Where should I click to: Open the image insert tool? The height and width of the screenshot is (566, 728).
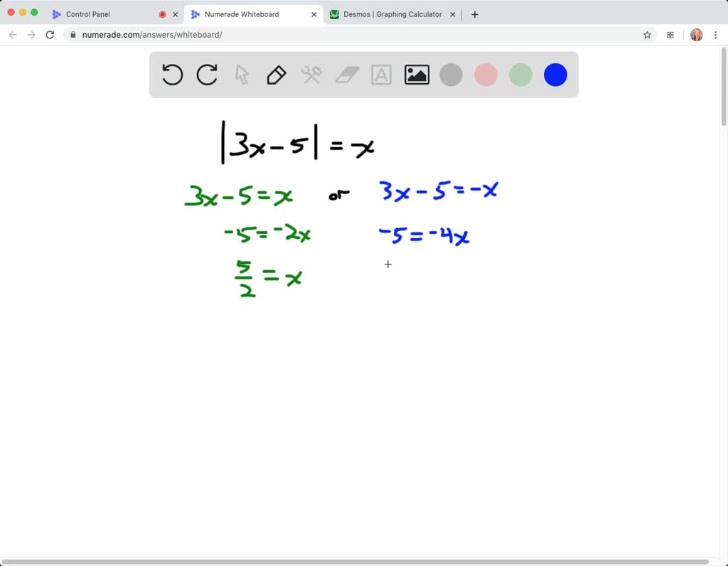[416, 74]
